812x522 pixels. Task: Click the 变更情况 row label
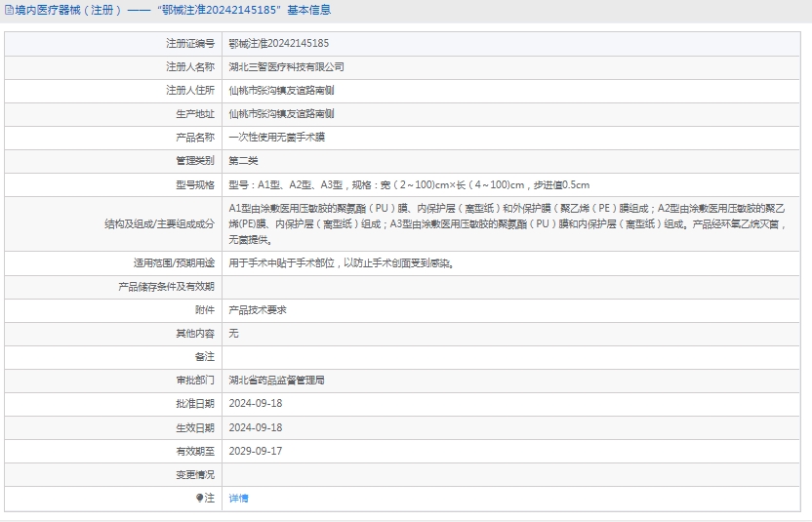[194, 474]
